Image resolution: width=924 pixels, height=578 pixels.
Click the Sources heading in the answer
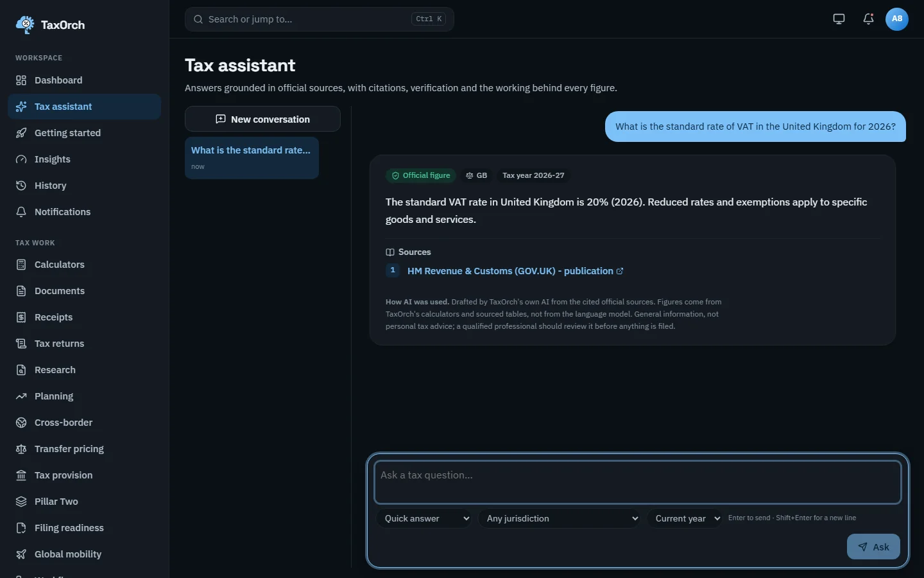(x=408, y=252)
